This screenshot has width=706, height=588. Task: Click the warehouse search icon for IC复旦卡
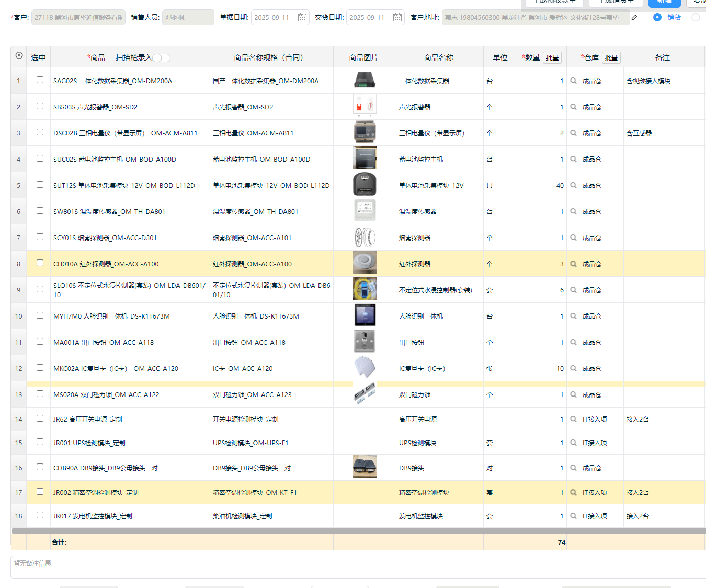(x=573, y=368)
